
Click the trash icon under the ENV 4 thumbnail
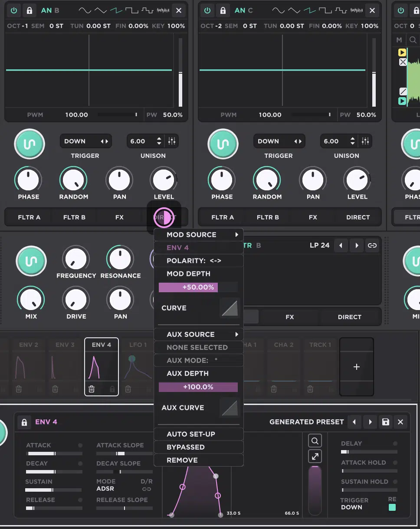pyautogui.click(x=92, y=389)
